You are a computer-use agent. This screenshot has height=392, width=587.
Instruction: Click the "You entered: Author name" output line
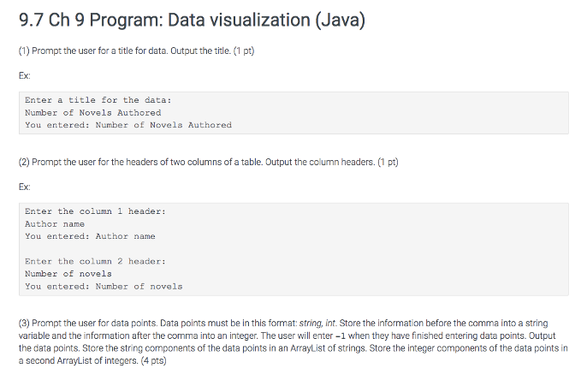pos(90,236)
